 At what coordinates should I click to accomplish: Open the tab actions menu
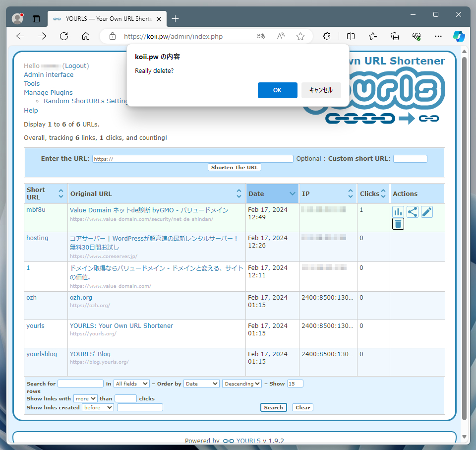pyautogui.click(x=36, y=19)
